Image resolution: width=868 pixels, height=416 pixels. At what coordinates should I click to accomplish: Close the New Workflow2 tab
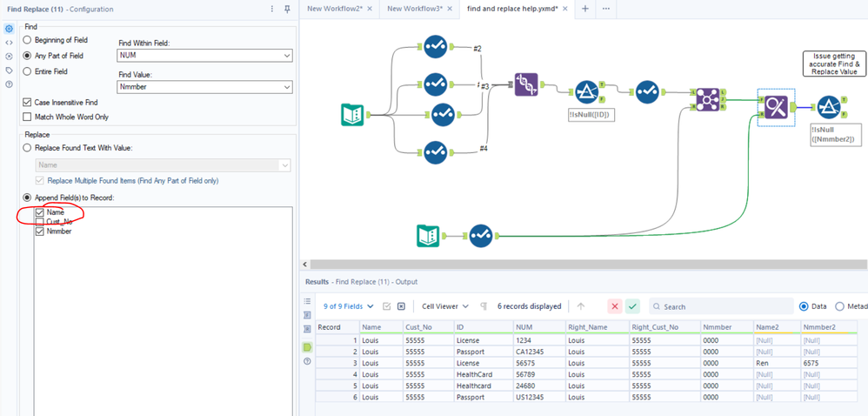(370, 9)
